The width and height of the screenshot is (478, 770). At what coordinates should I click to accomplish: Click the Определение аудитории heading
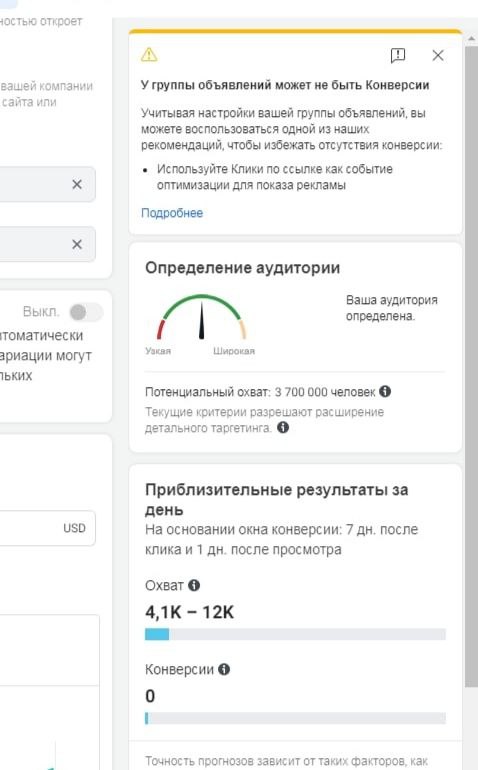243,268
